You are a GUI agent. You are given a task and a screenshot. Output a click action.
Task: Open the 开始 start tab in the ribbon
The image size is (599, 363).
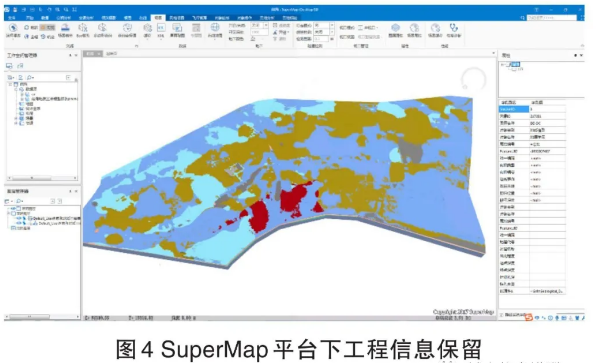click(x=30, y=18)
